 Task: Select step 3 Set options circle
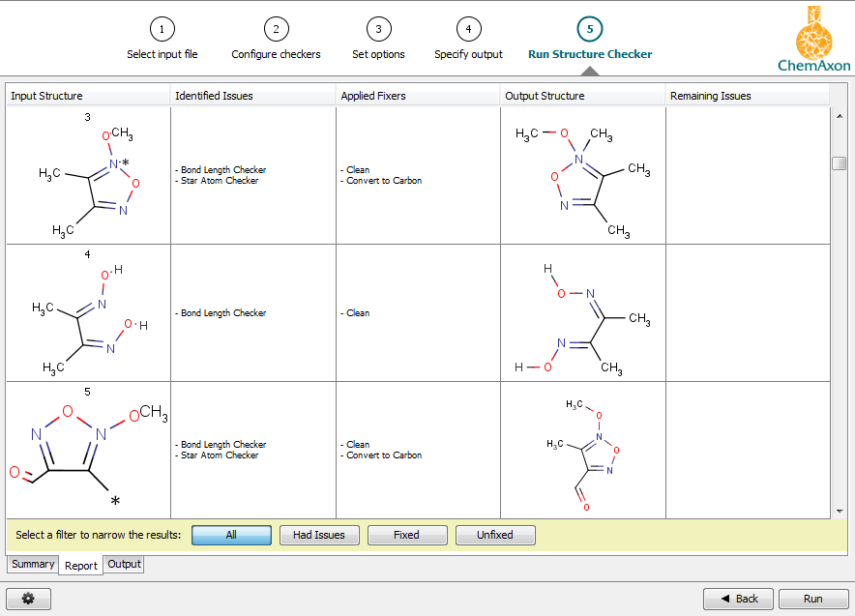pyautogui.click(x=378, y=28)
